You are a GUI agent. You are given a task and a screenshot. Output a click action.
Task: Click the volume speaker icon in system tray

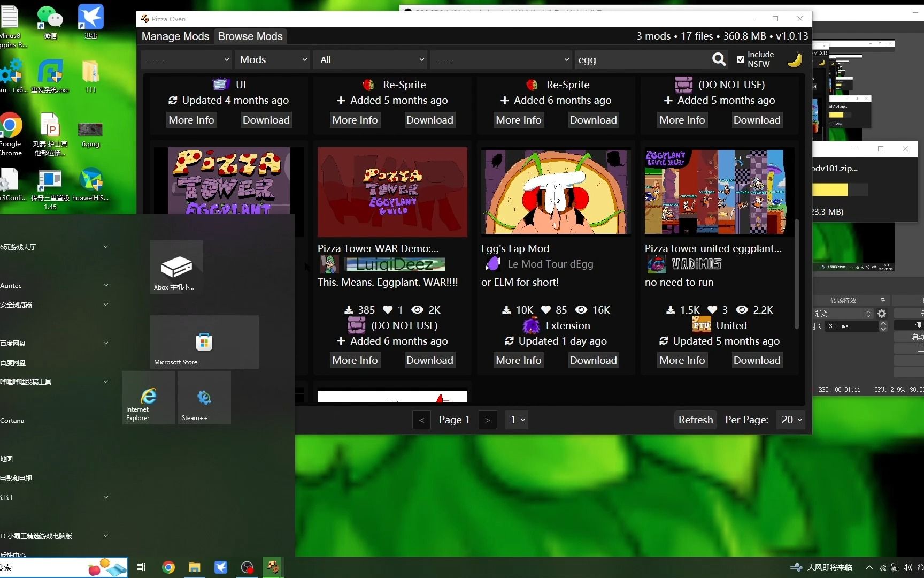[907, 567]
